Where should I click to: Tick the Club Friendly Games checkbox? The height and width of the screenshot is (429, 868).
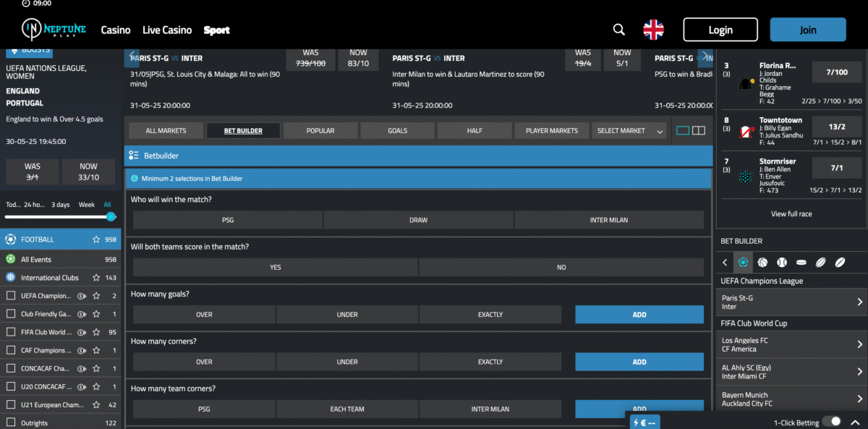point(10,314)
